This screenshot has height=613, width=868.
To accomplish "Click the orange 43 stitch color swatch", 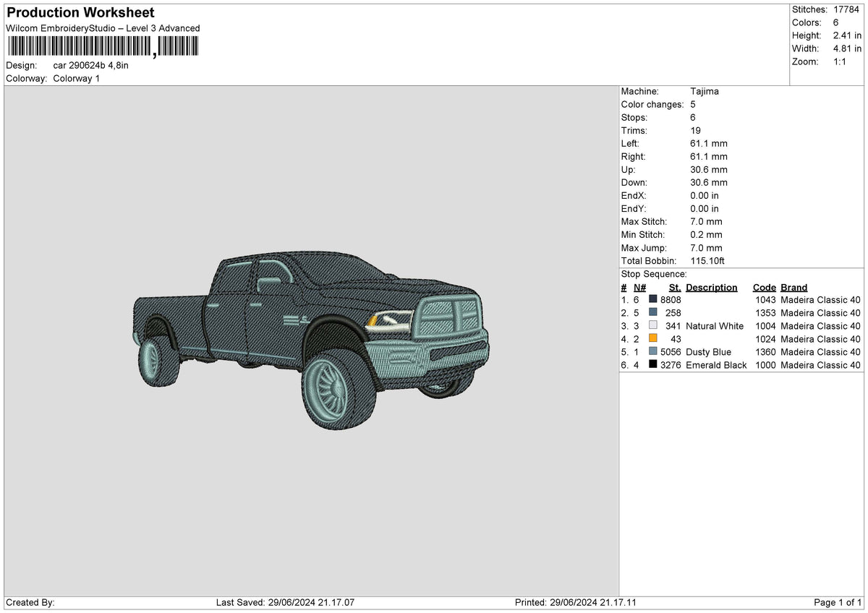I will (653, 339).
